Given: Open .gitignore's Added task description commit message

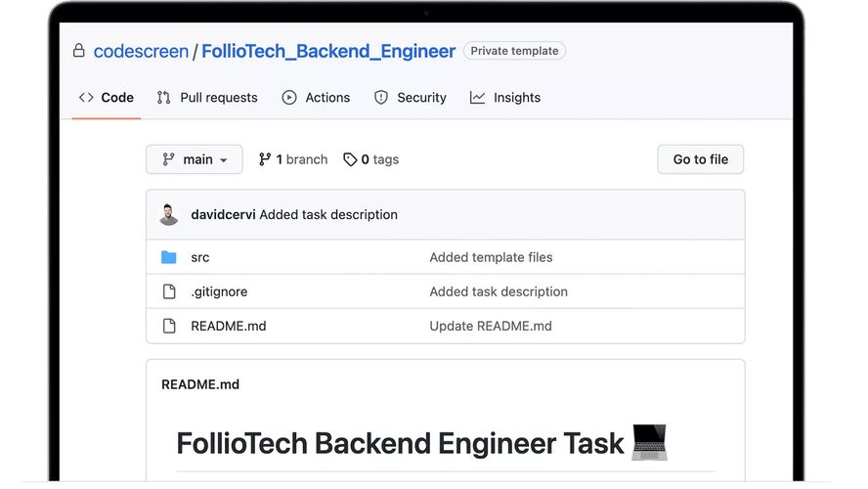Looking at the screenshot, I should (499, 291).
